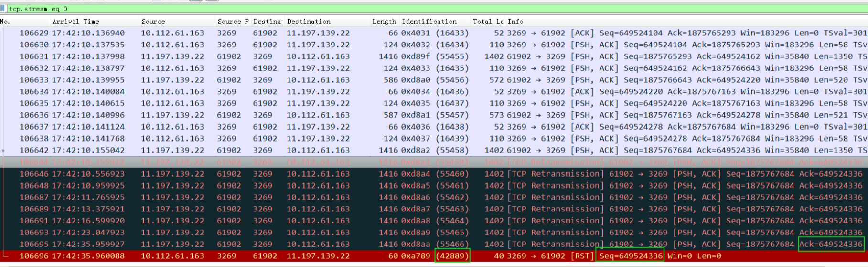The image size is (868, 267).
Task: Select retransmission with arrival time 17:42:23.047923
Action: pos(434,232)
